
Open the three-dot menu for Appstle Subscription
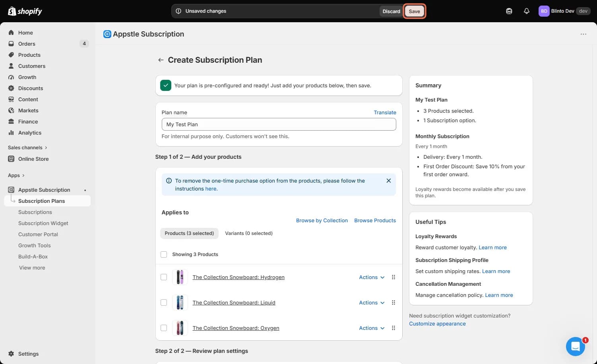tap(583, 34)
